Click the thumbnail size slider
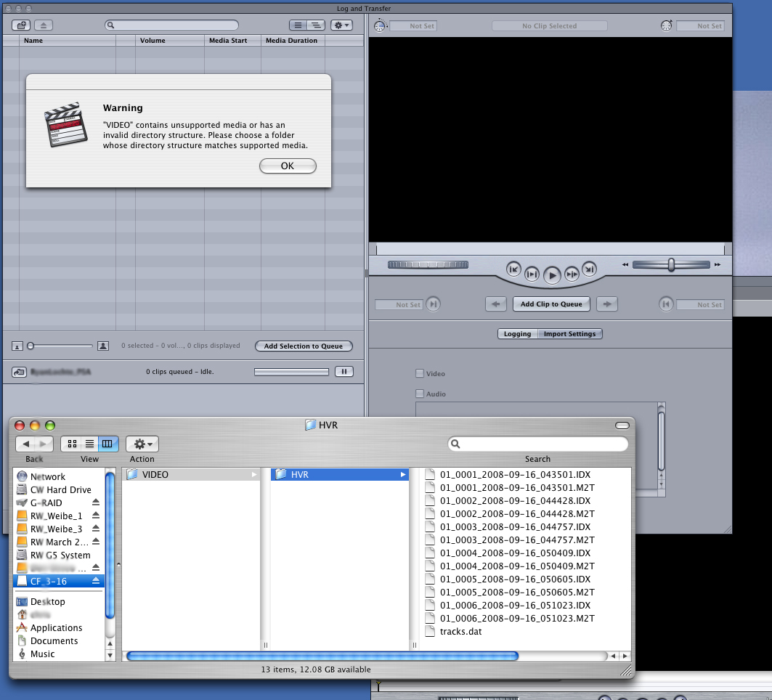The height and width of the screenshot is (700, 772). tap(61, 346)
